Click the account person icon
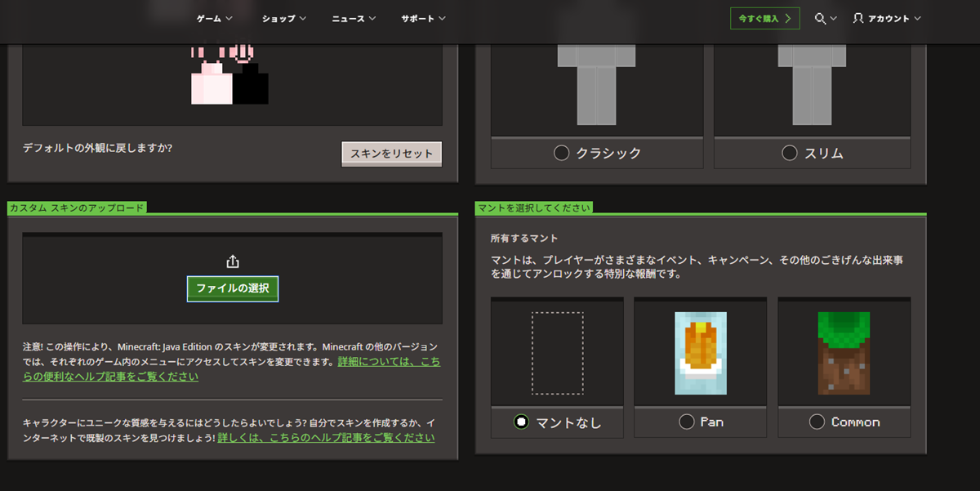 [858, 17]
